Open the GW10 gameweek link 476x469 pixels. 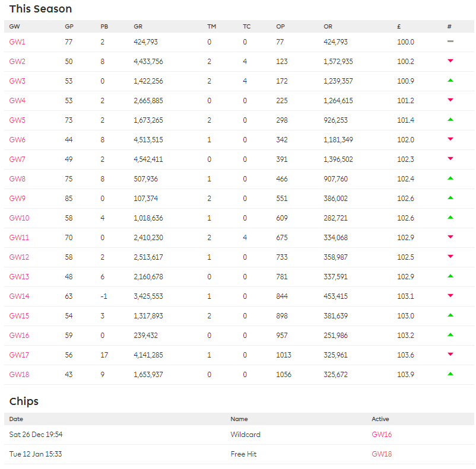(19, 218)
